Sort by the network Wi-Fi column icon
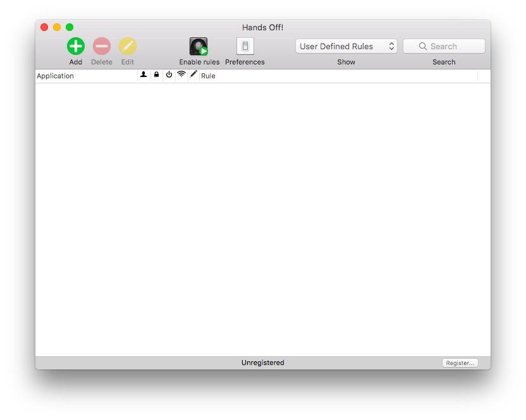The width and height of the screenshot is (526, 420). 181,75
